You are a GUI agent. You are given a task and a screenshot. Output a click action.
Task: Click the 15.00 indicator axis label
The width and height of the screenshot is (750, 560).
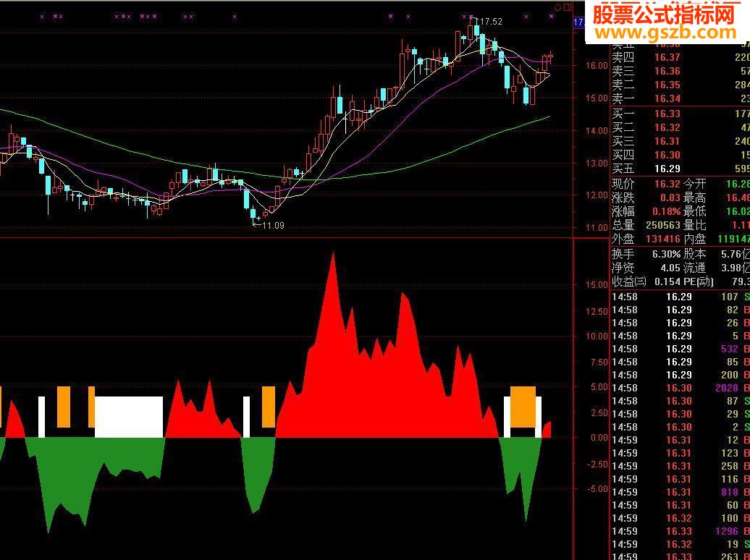pos(596,285)
